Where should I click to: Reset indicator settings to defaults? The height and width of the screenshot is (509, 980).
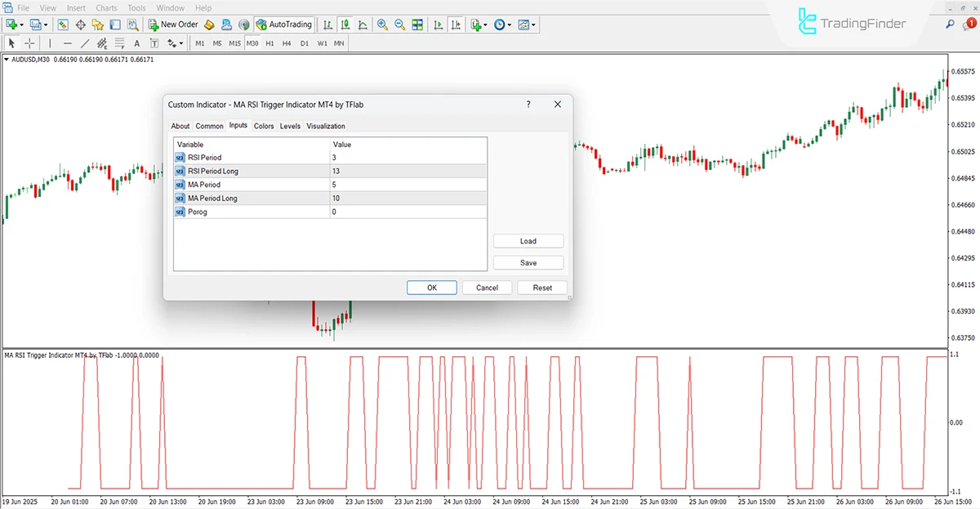click(x=542, y=288)
